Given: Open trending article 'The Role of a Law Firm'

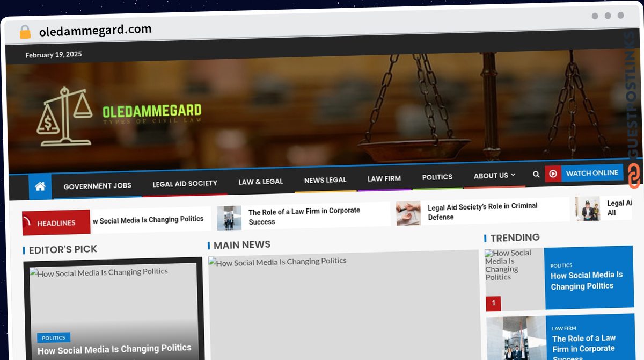Looking at the screenshot, I should coord(584,348).
